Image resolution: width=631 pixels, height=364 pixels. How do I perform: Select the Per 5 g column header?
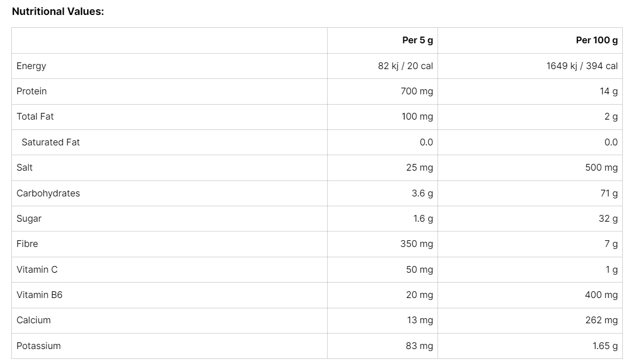(417, 40)
